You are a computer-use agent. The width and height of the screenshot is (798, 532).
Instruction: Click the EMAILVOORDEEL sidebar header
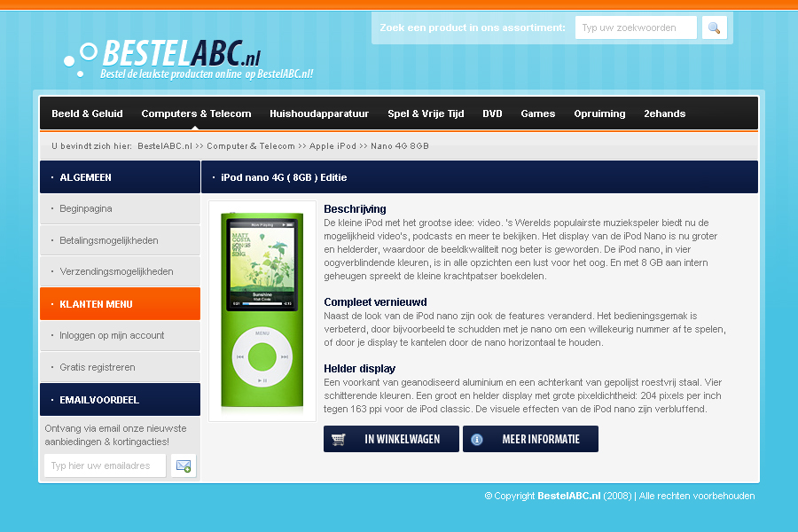click(120, 400)
